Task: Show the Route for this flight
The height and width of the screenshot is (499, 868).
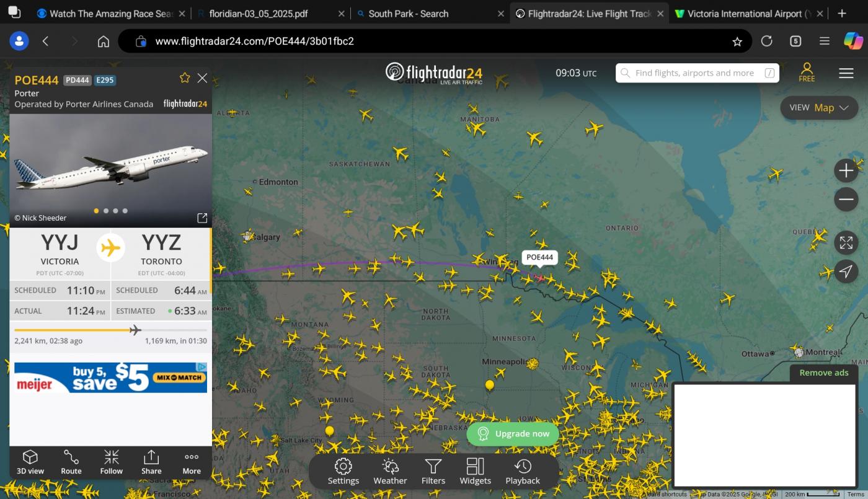Action: [x=71, y=462]
